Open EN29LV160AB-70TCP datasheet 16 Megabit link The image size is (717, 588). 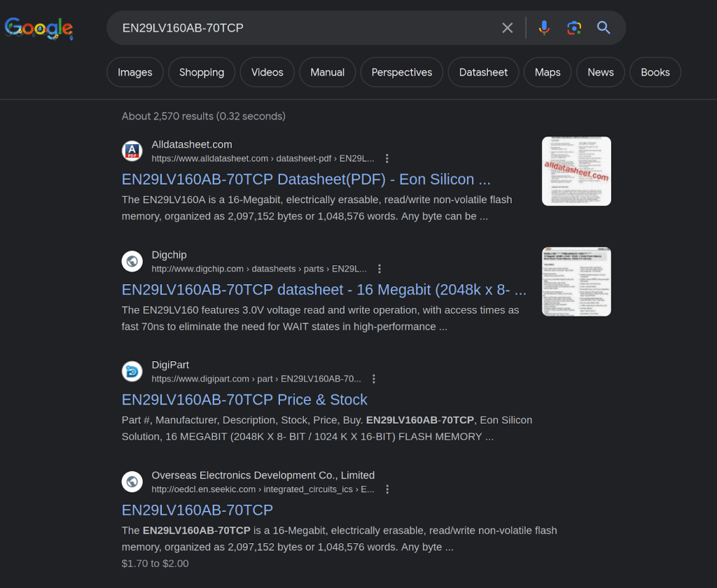323,289
